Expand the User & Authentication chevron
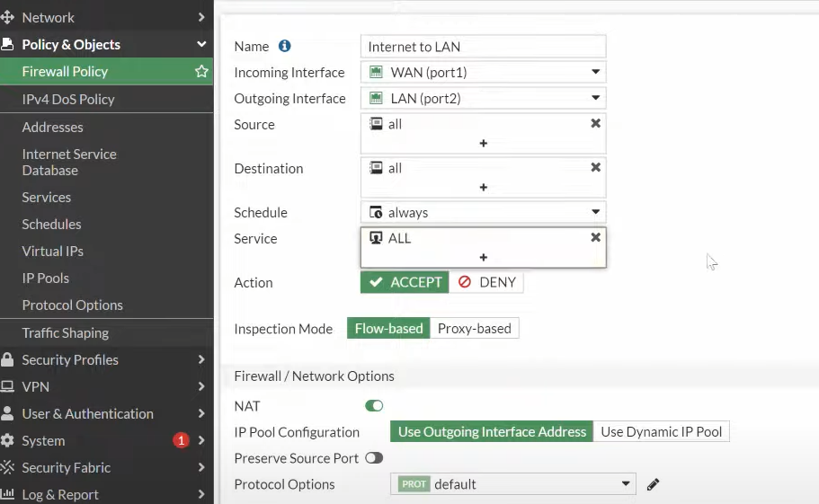The height and width of the screenshot is (504, 819). [201, 414]
